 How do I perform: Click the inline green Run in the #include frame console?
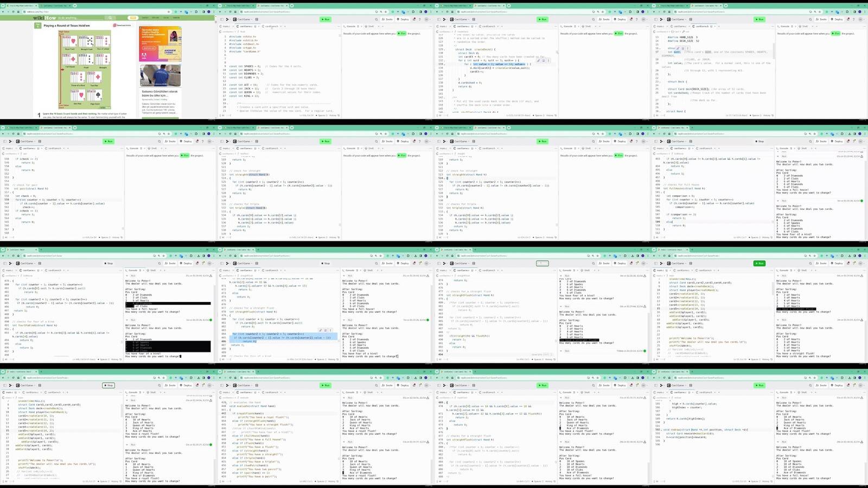tap(403, 34)
